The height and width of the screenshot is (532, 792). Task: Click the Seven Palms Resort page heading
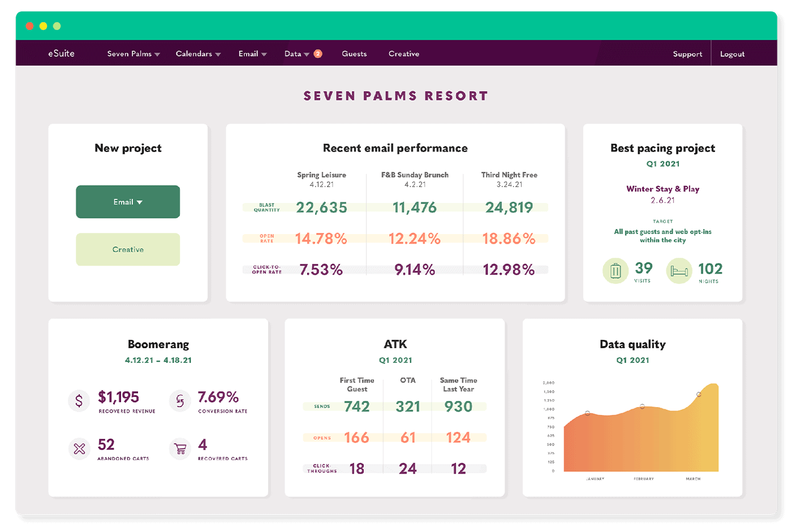(x=395, y=96)
